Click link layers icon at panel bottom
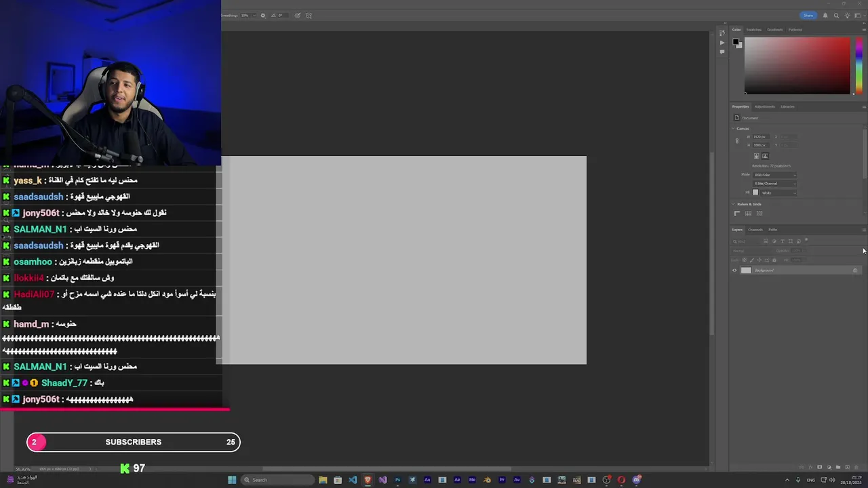868x488 pixels. (x=802, y=467)
